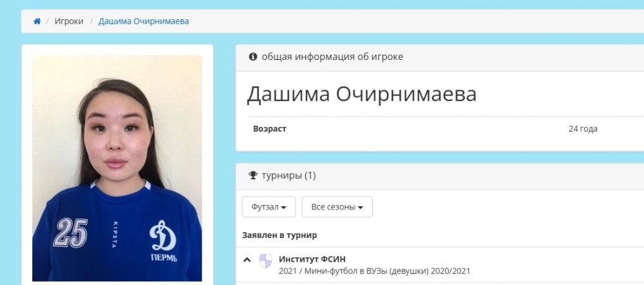Open the player's profile photo
The width and height of the screenshot is (644, 285).
pos(117,168)
